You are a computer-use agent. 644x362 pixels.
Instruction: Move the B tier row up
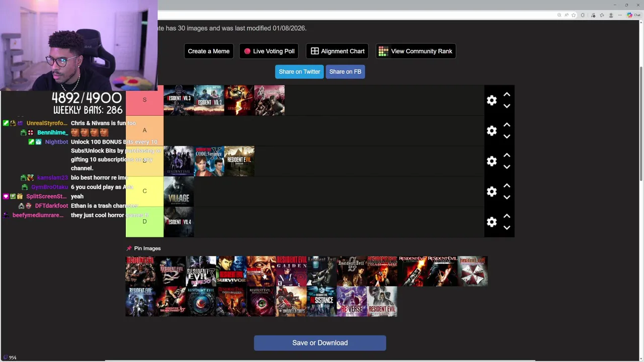coord(507,155)
